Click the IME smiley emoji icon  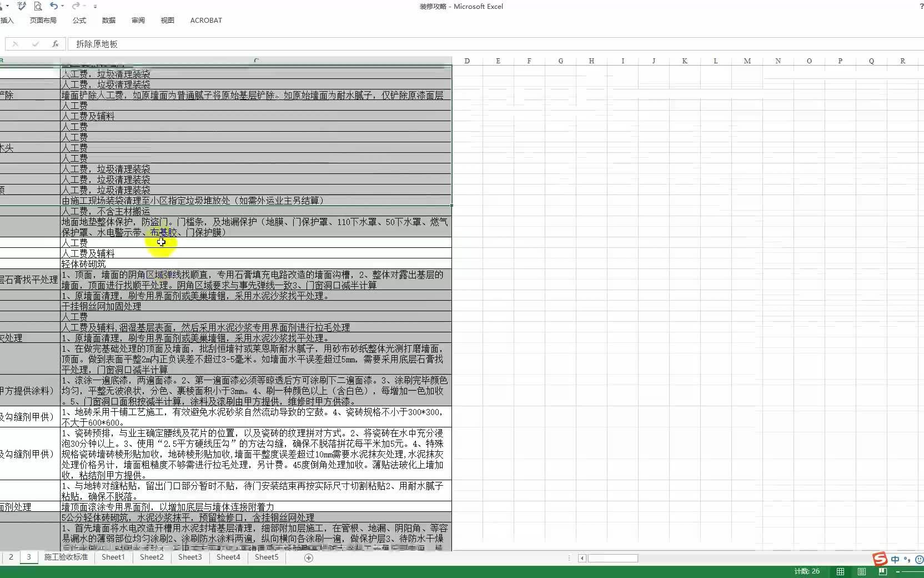pyautogui.click(x=919, y=559)
